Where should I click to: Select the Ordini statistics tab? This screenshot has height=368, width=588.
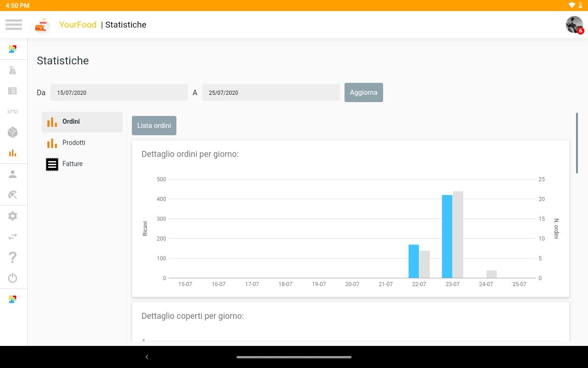(x=82, y=122)
